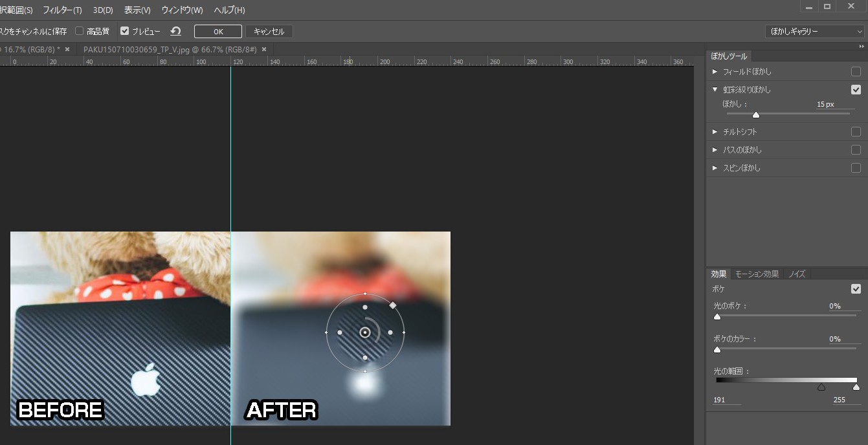Expand the スピンぼかし section

(715, 168)
